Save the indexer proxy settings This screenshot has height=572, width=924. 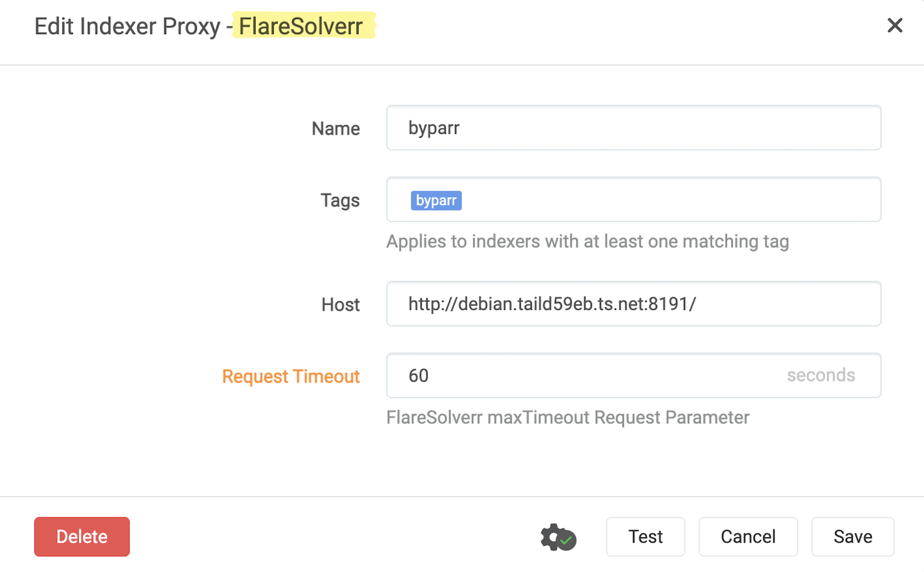pos(852,537)
